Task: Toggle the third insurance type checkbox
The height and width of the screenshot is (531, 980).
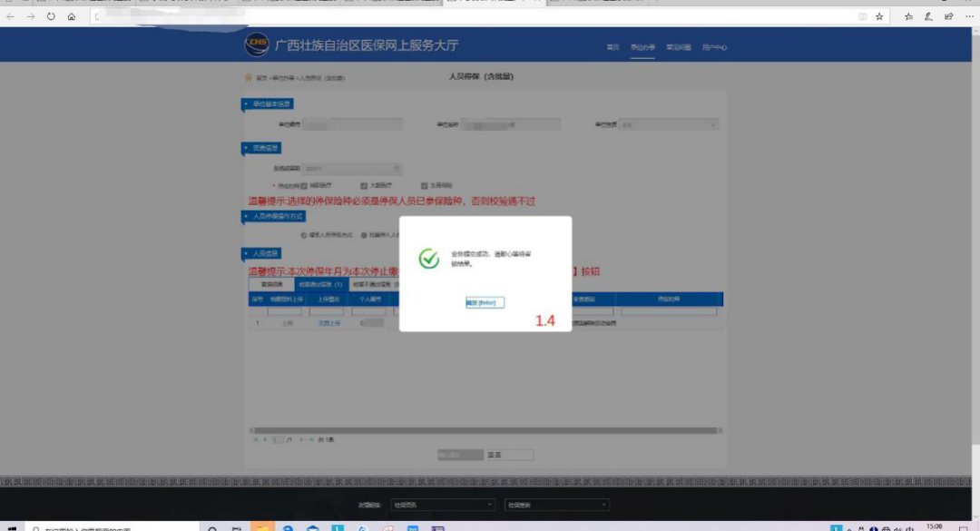Action: [x=425, y=186]
